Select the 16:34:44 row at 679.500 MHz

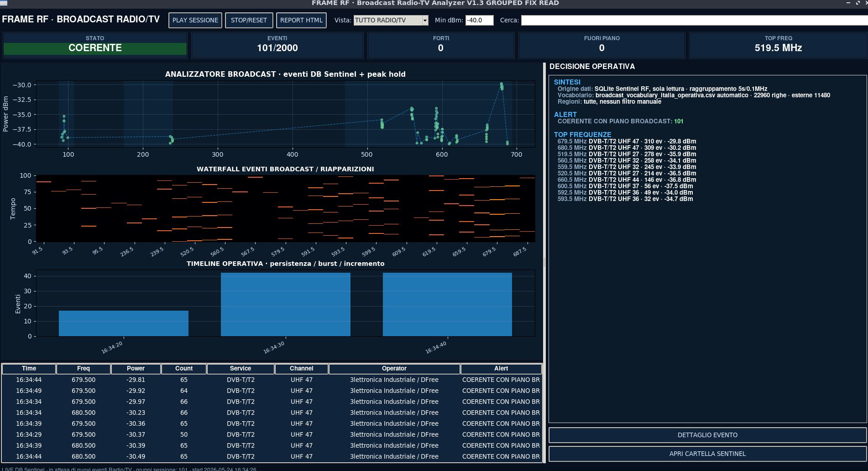click(272, 380)
